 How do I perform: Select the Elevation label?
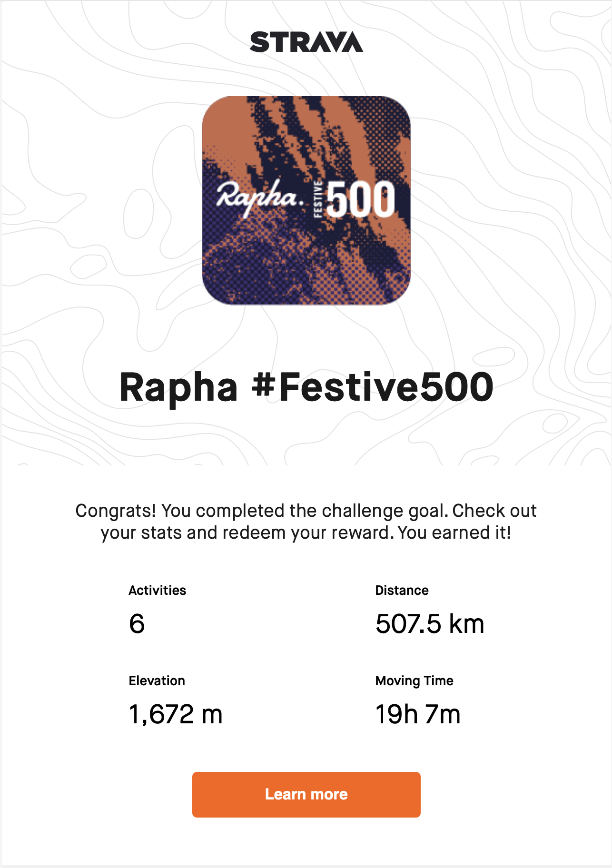tap(157, 681)
